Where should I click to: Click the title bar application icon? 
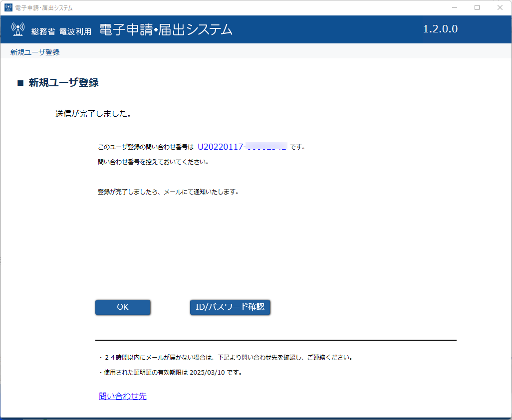[8, 7]
